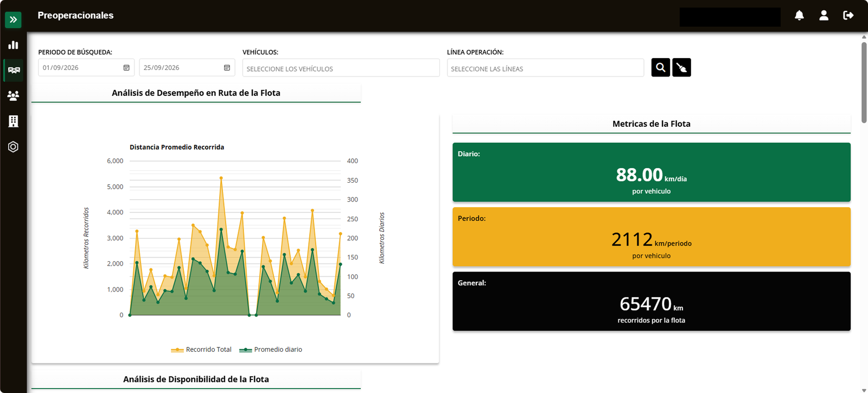Click the highest yellow peak data point
The image size is (868, 393).
point(221,178)
